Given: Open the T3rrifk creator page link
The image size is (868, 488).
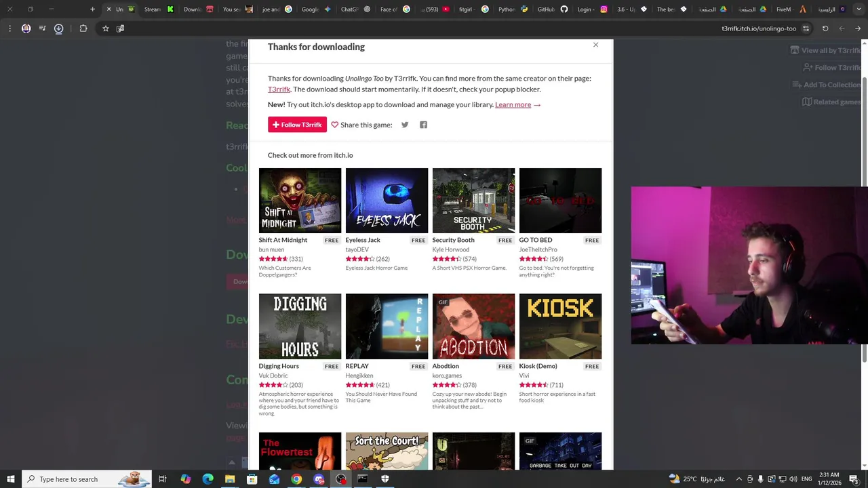Looking at the screenshot, I should point(279,89).
